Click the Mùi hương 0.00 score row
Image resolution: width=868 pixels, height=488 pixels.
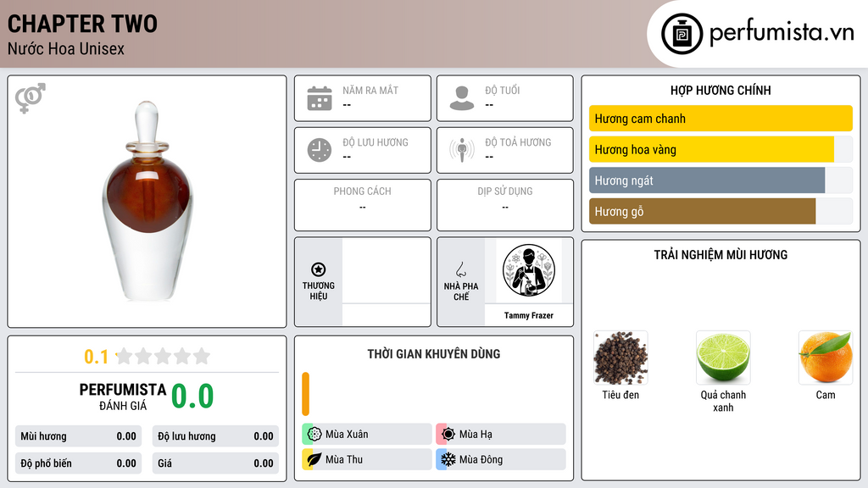pos(79,436)
